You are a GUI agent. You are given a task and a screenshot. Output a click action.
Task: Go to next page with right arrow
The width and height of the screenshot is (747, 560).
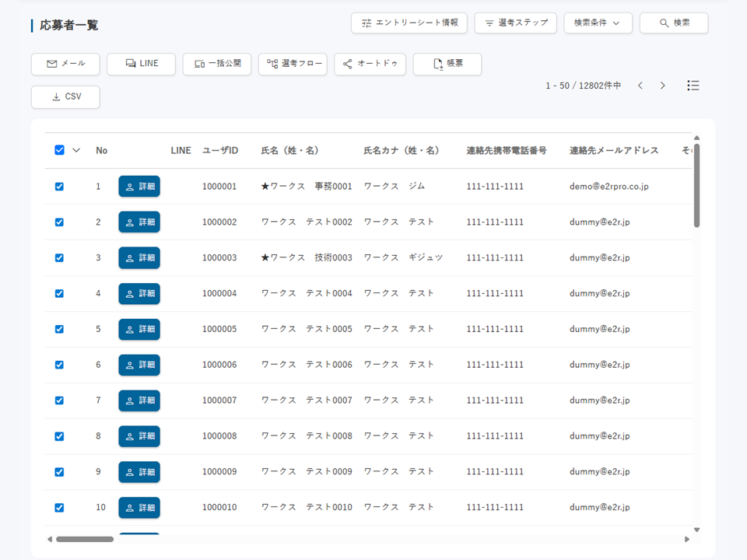point(662,86)
